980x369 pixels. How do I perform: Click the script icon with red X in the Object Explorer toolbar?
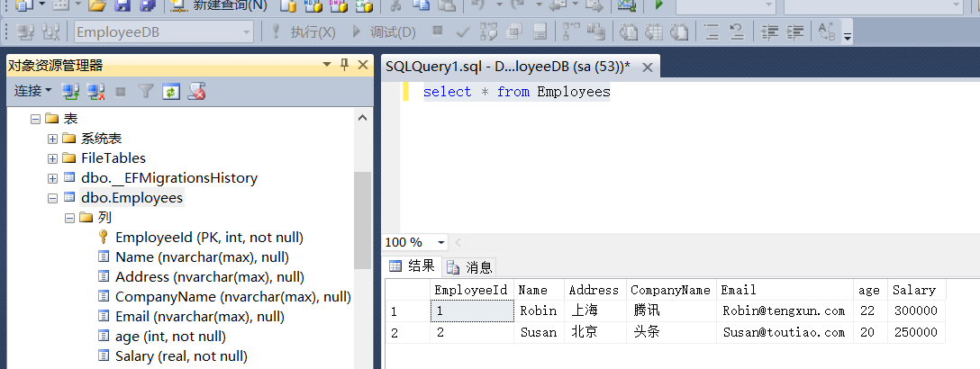(x=197, y=92)
